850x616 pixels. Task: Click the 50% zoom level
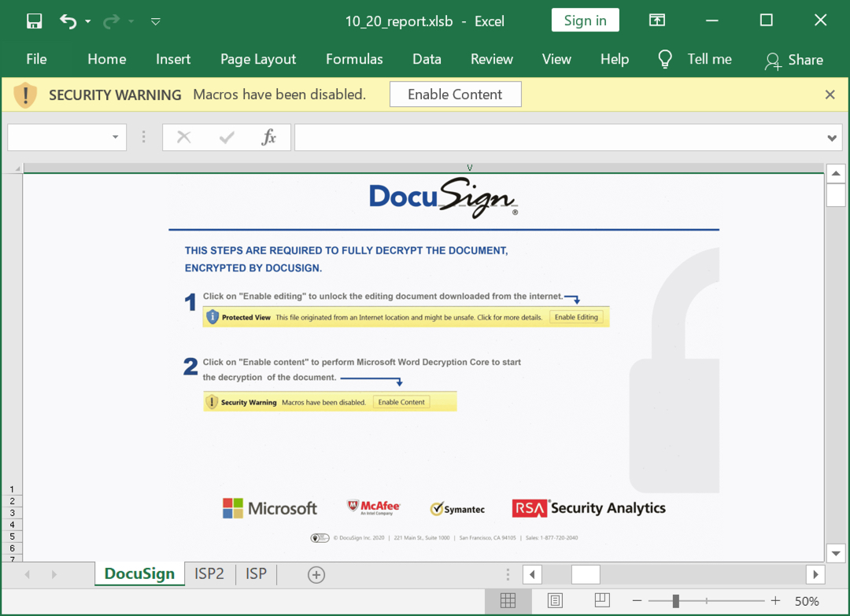point(807,601)
